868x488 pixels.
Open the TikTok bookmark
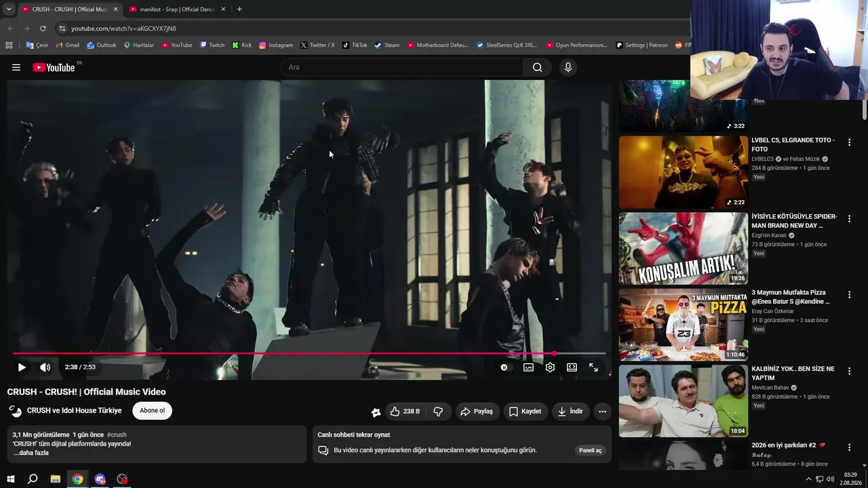pyautogui.click(x=355, y=45)
